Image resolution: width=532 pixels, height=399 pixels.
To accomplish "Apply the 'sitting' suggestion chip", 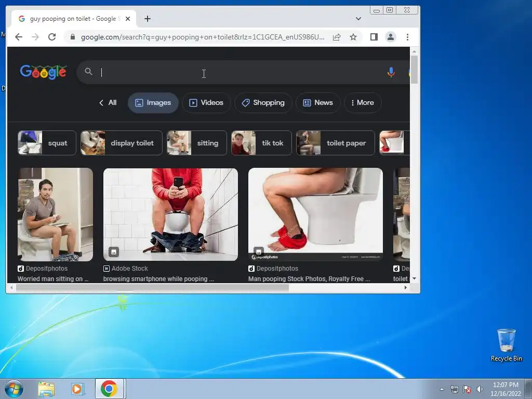I will (197, 143).
